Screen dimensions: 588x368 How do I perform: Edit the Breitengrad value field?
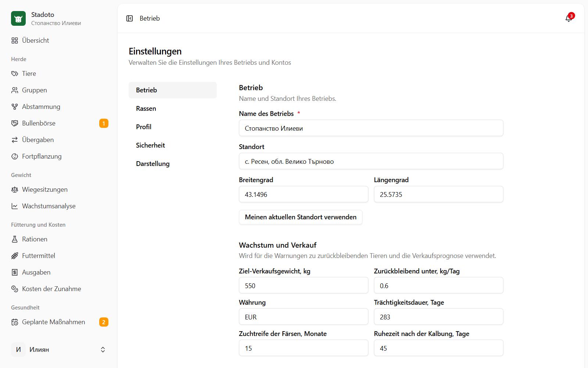point(304,194)
